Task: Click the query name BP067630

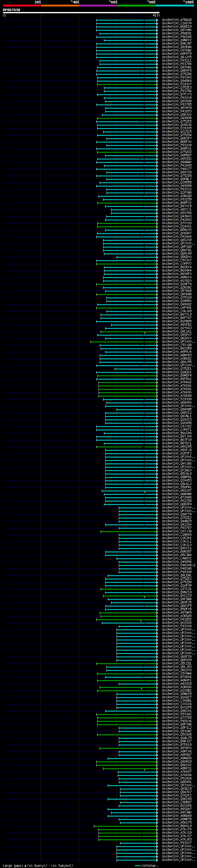Action: click(x=11, y=10)
